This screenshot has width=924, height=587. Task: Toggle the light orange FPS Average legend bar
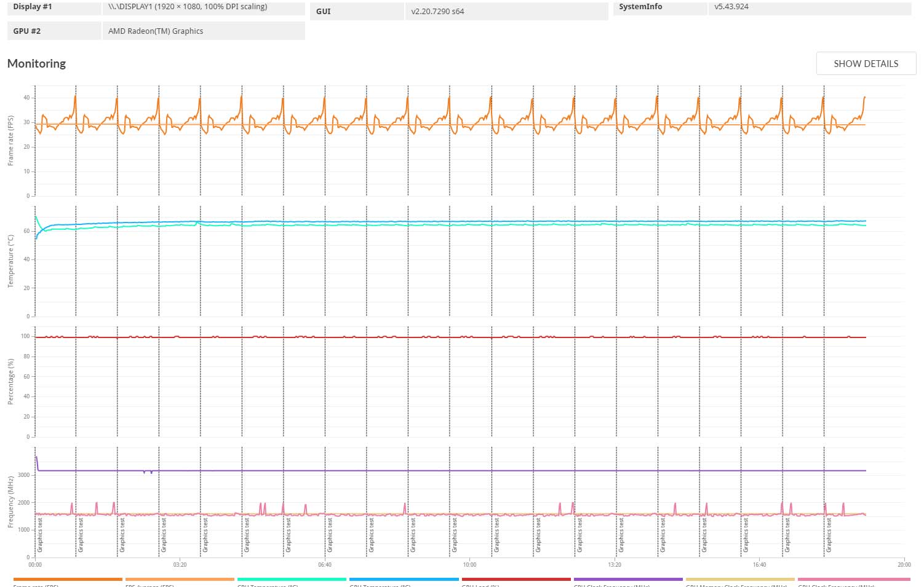click(180, 579)
